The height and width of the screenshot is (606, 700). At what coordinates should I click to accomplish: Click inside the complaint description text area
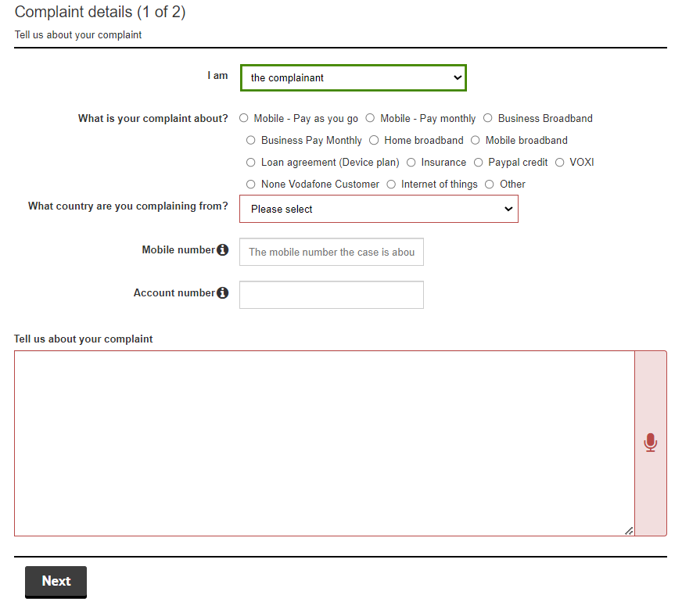324,443
